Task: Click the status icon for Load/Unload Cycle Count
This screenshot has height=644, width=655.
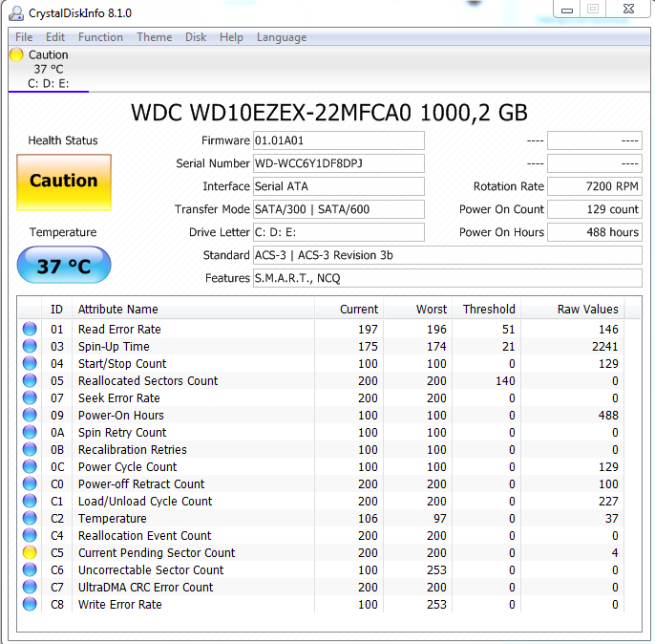Action: coord(30,501)
